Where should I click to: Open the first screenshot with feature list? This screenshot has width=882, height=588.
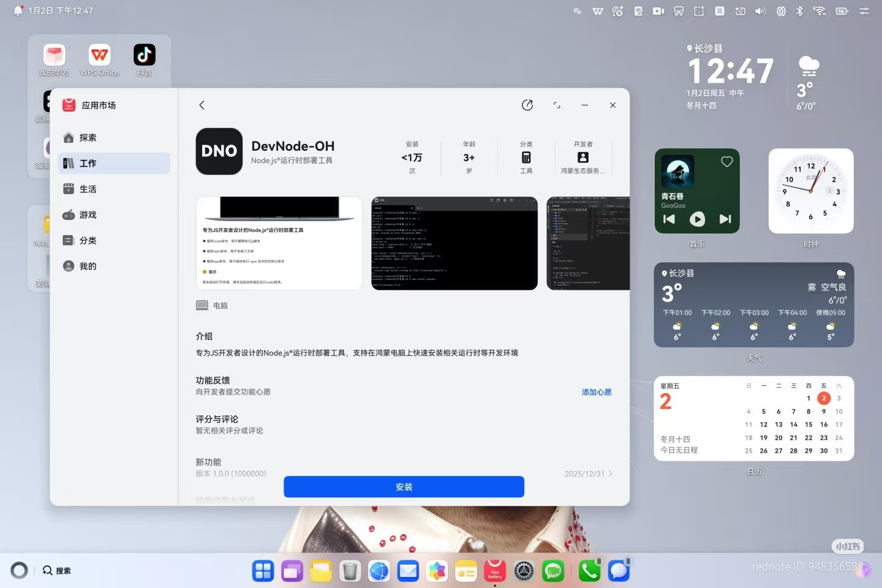tap(279, 243)
